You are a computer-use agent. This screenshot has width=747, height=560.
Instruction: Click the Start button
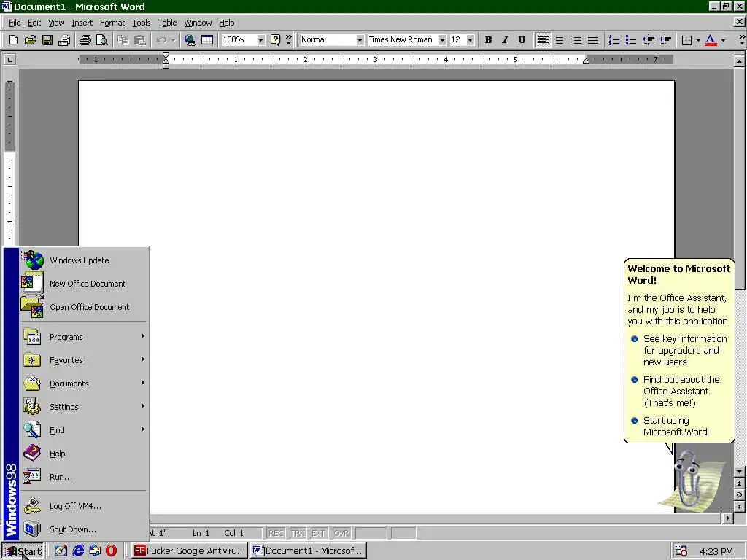coord(23,551)
